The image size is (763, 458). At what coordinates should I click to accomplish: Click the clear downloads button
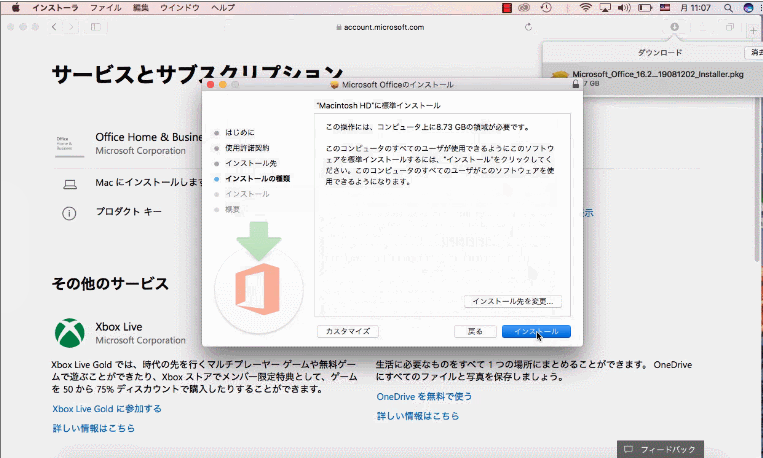(755, 52)
